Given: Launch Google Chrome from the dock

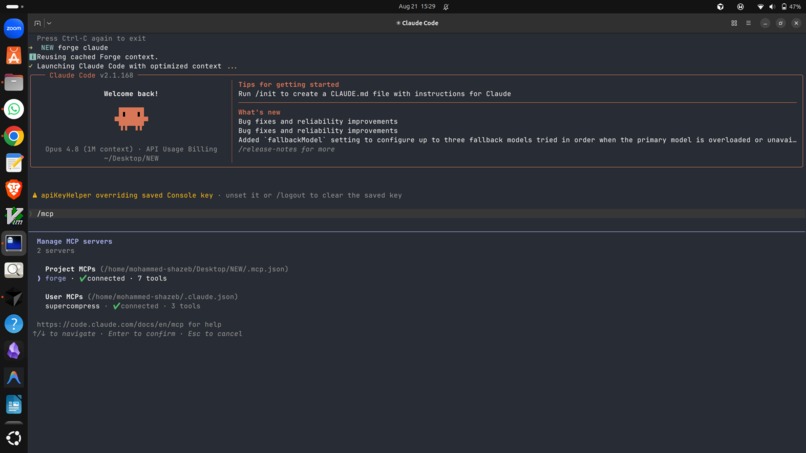Looking at the screenshot, I should (14, 136).
